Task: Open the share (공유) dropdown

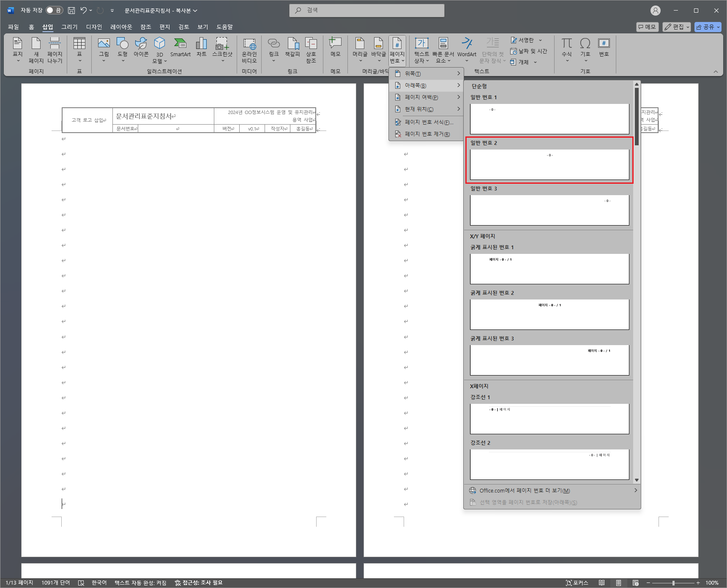Action: [x=708, y=27]
